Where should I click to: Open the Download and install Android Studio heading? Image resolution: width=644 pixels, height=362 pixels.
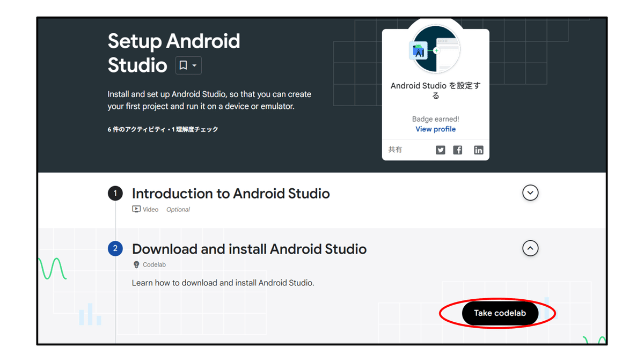pyautogui.click(x=250, y=249)
